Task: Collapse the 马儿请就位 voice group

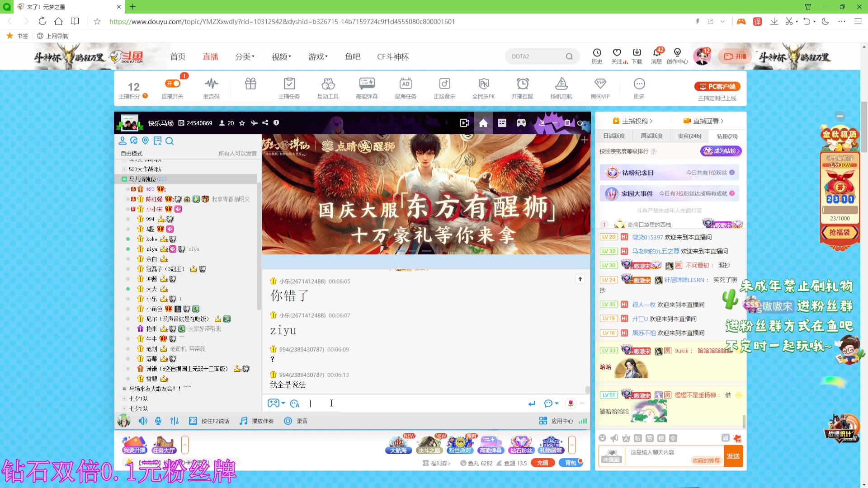Action: [x=124, y=179]
